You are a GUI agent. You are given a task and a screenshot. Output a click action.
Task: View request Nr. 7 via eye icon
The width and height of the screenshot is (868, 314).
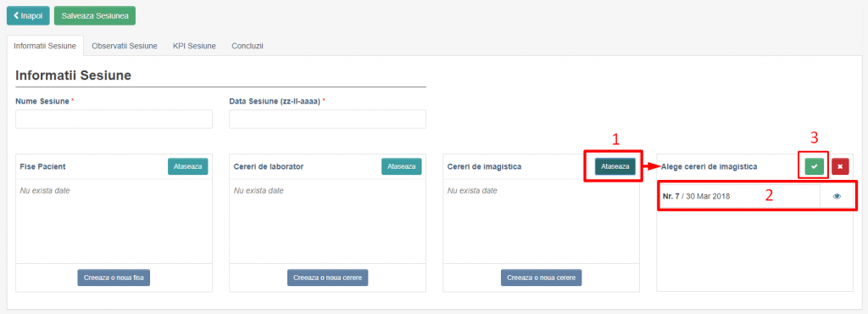[x=837, y=196]
